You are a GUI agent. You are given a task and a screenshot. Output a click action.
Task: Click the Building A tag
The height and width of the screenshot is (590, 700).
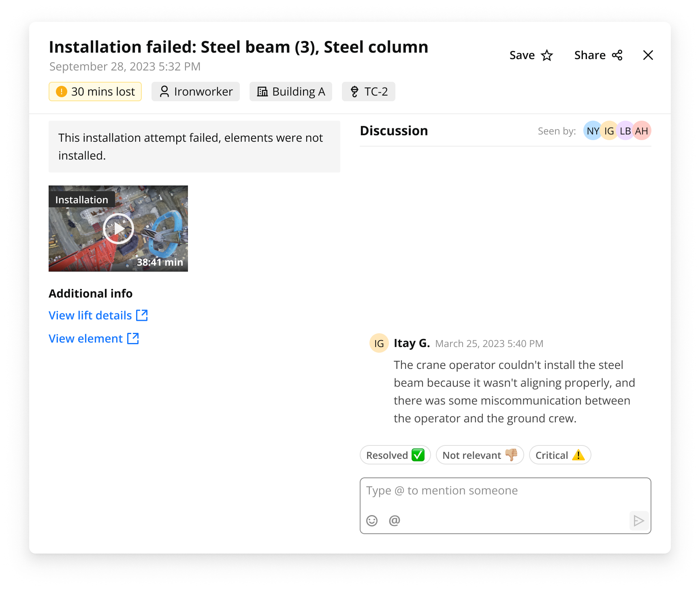[x=290, y=92]
